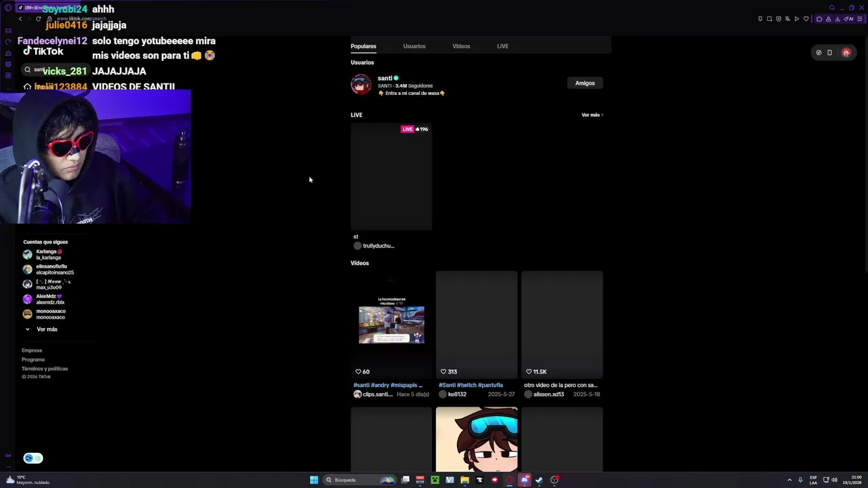Open Steam from the taskbar
The height and width of the screenshot is (488, 868).
(x=539, y=480)
